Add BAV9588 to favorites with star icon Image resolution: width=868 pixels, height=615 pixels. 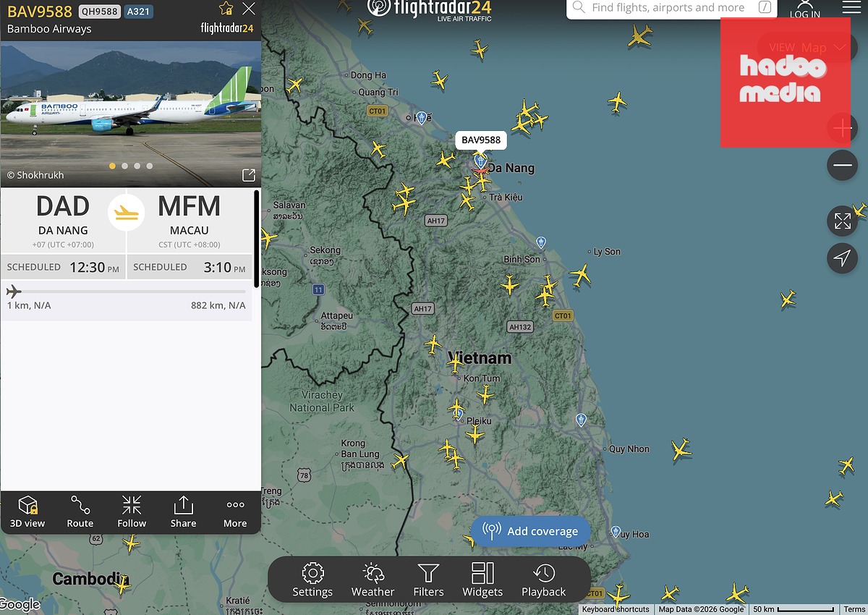point(226,9)
